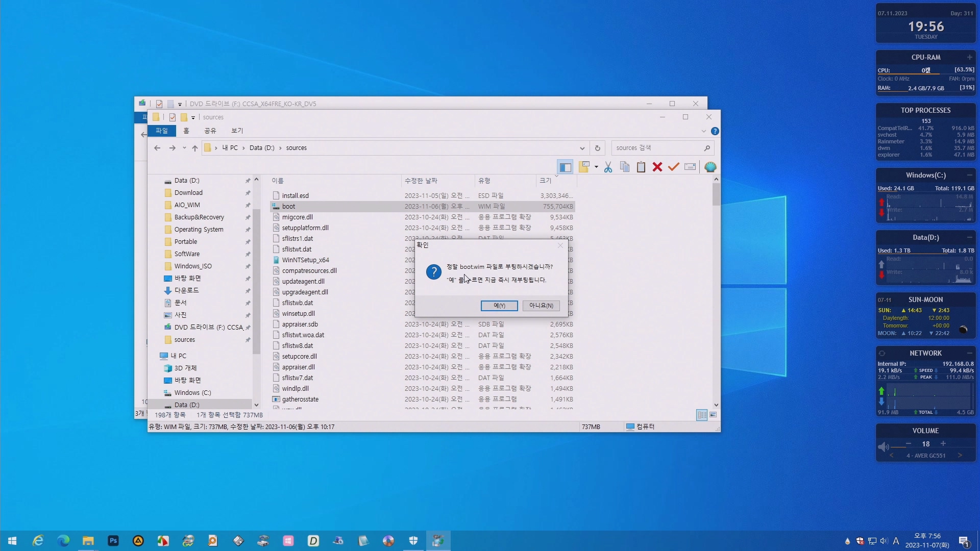Open the folder options dropdown arrow
Image resolution: width=980 pixels, height=551 pixels.
(596, 167)
